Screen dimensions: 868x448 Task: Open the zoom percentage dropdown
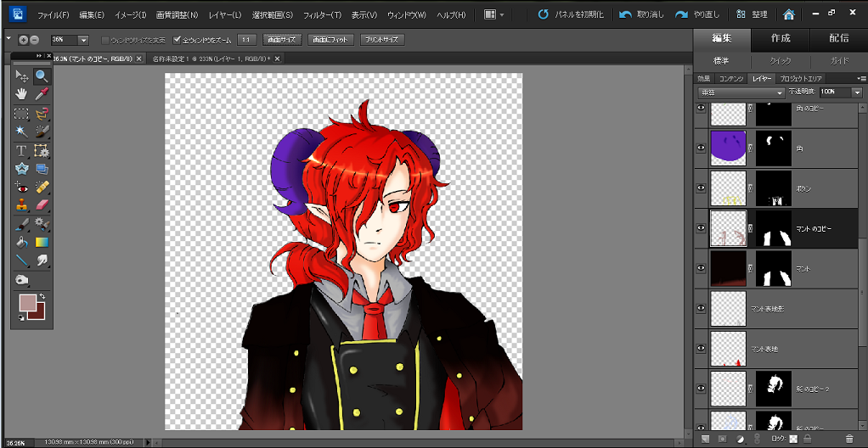(x=83, y=40)
